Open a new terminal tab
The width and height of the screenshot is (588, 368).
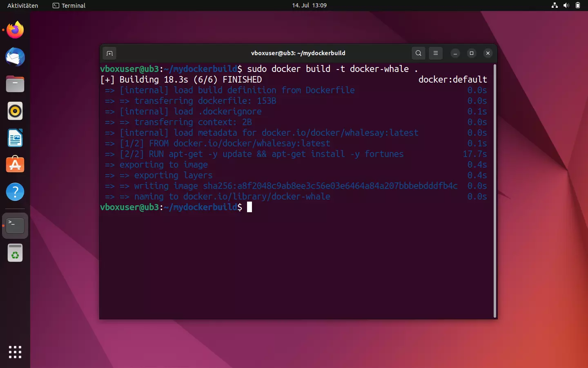[109, 53]
